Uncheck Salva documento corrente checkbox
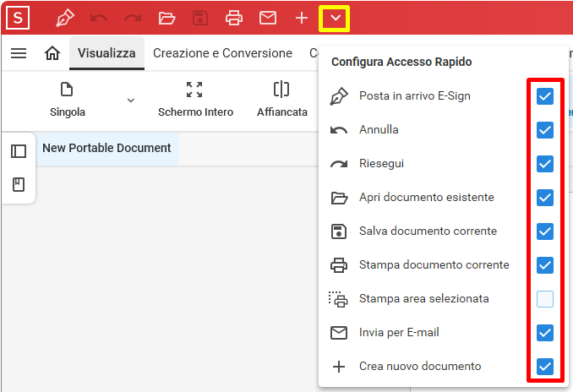Viewport: 573px width, 392px height. pos(545,231)
